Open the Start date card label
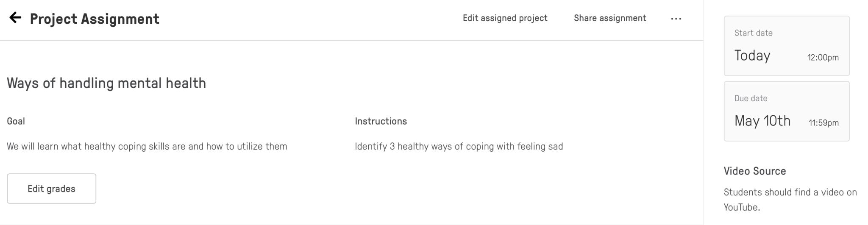The width and height of the screenshot is (868, 225). tap(753, 33)
